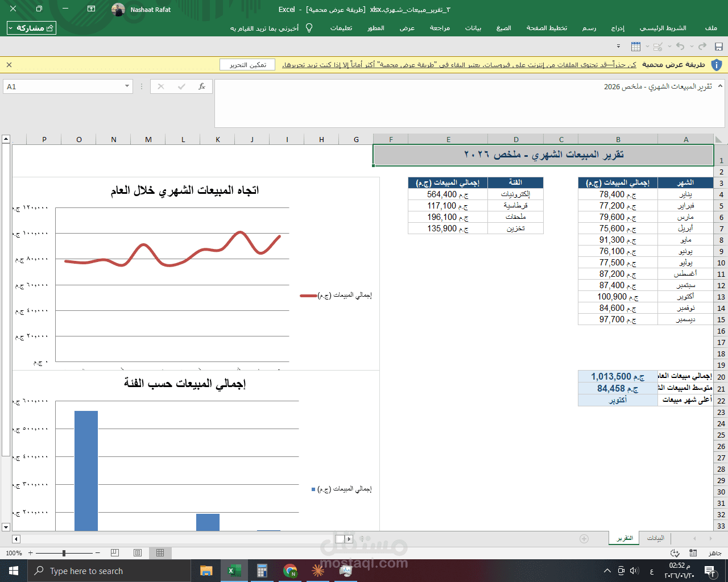The width and height of the screenshot is (728, 582).
Task: Click the January sales cell 78,400
Action: (x=618, y=194)
